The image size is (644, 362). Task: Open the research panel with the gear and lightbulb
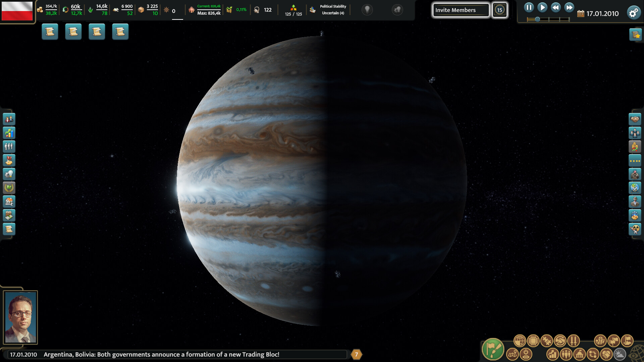tap(9, 174)
